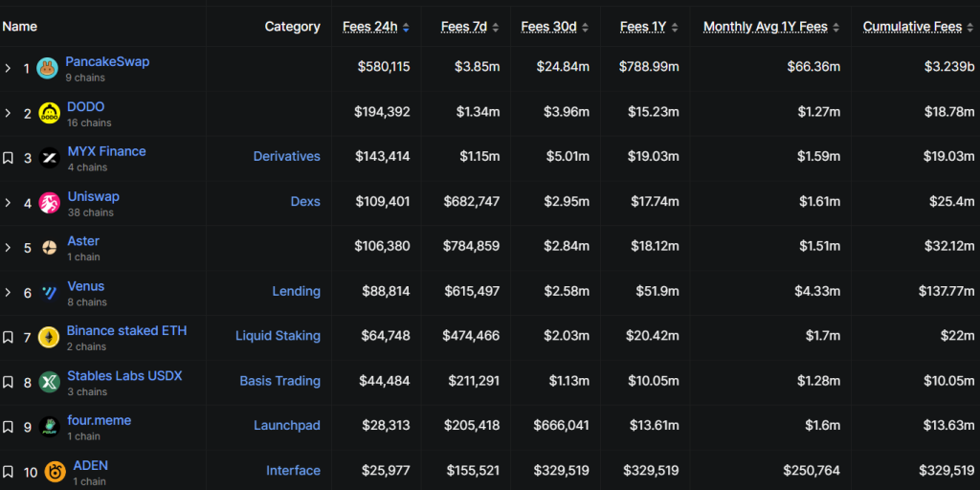Image resolution: width=980 pixels, height=490 pixels.
Task: Expand the Aster row chevron
Action: tap(8, 248)
